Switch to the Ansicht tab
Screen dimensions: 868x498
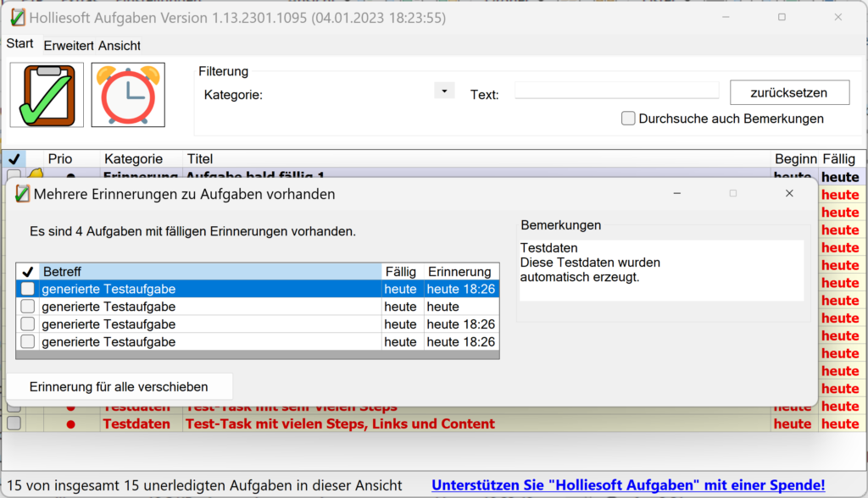[120, 46]
